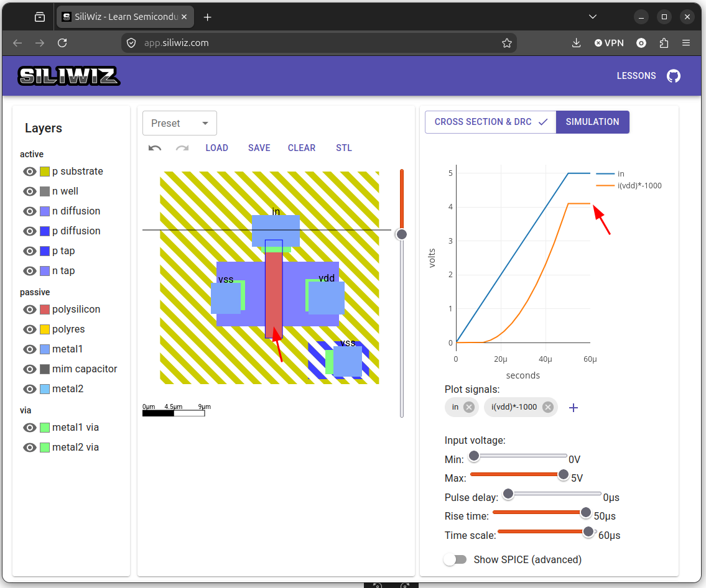Hide the p substrate layer
The height and width of the screenshot is (588, 706).
30,172
